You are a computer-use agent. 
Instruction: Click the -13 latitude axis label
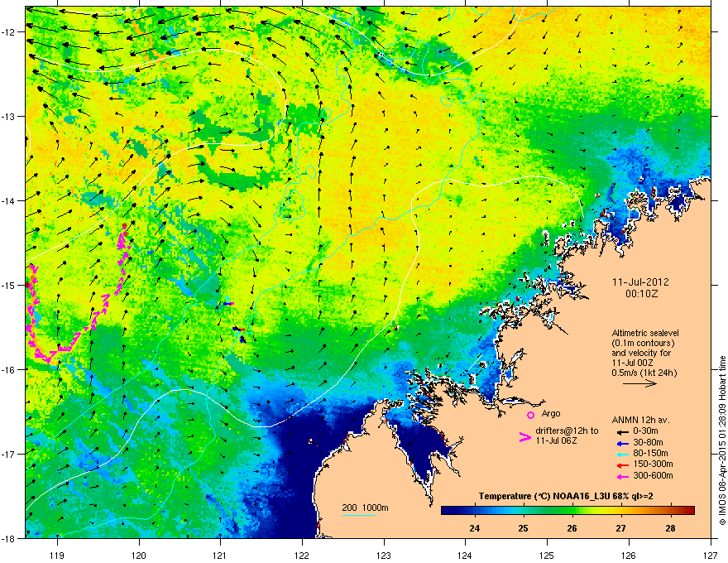click(x=9, y=116)
